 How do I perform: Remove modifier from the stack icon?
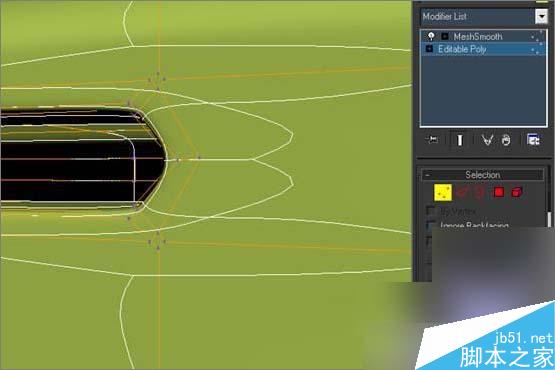(x=506, y=140)
